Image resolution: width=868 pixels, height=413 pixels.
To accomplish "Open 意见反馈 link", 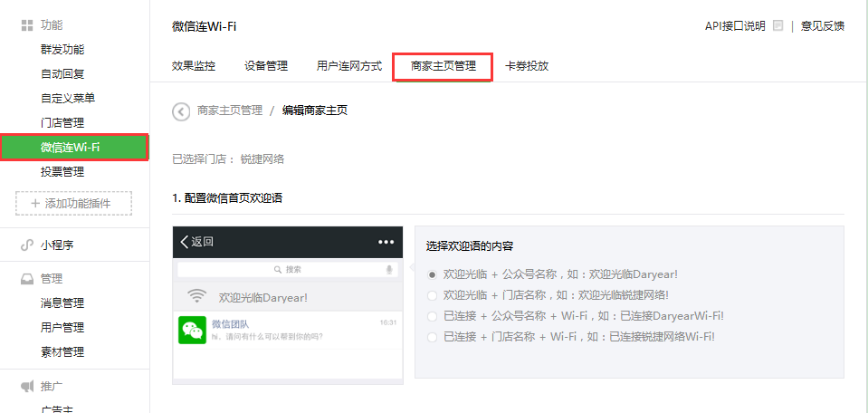I will (822, 26).
